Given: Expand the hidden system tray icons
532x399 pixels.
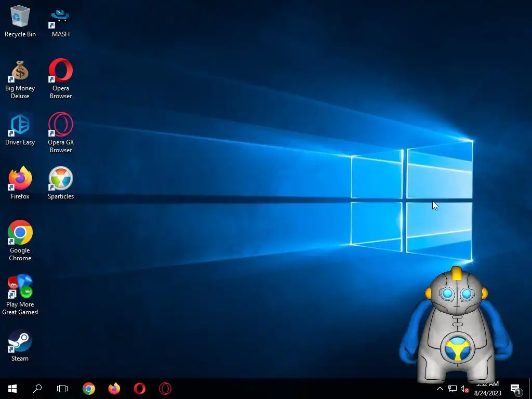Looking at the screenshot, I should coord(440,389).
